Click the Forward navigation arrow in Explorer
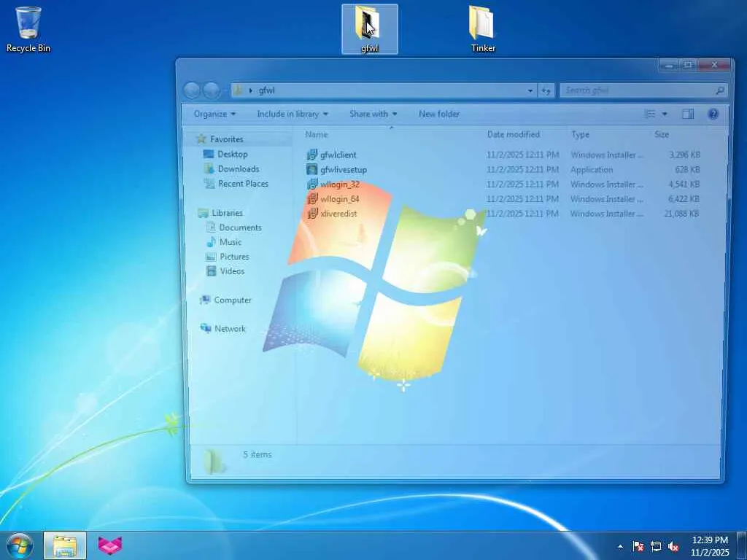This screenshot has width=747, height=560. click(x=212, y=90)
